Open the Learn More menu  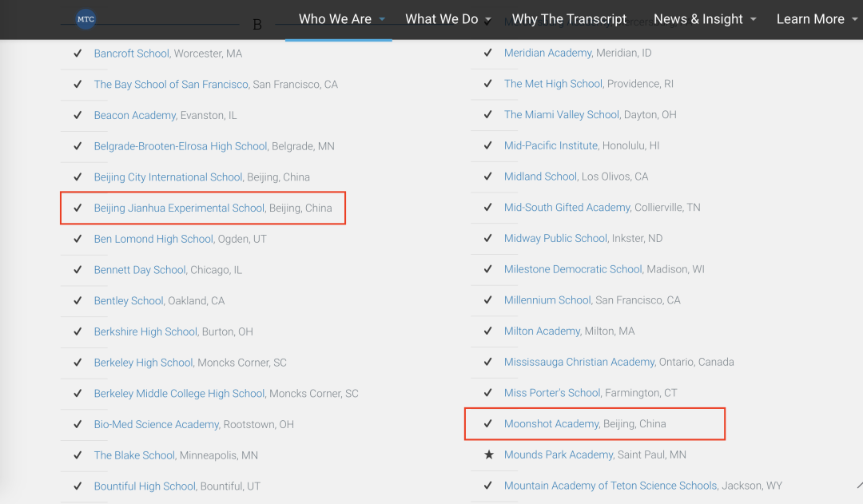(x=810, y=19)
